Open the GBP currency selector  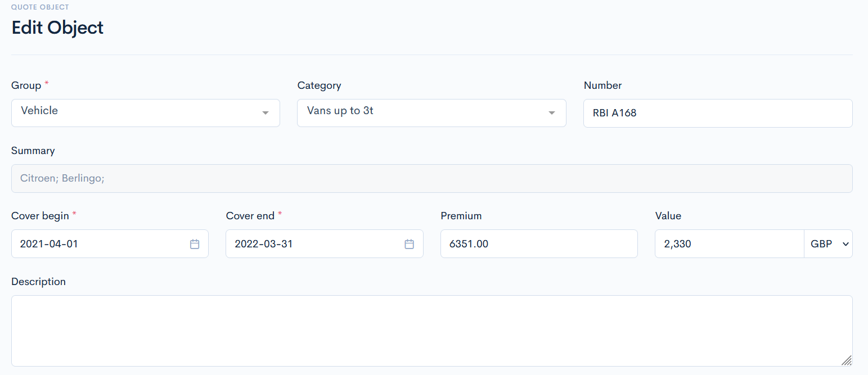point(828,244)
